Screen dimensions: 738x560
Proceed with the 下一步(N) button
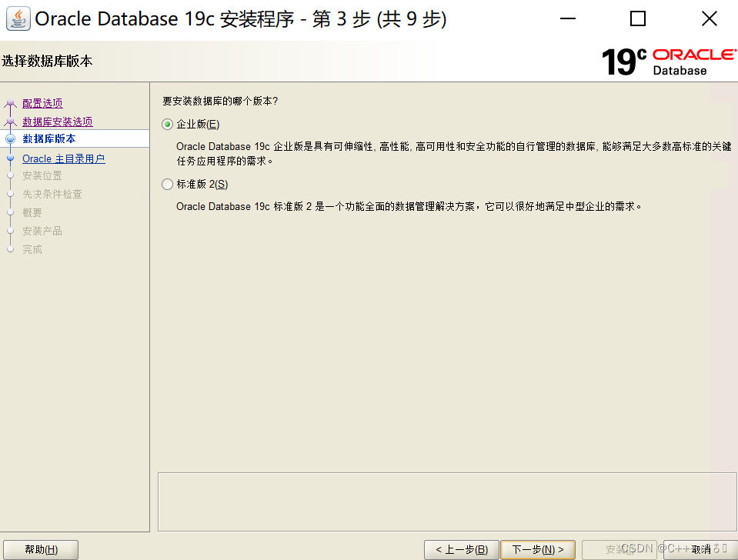click(538, 550)
